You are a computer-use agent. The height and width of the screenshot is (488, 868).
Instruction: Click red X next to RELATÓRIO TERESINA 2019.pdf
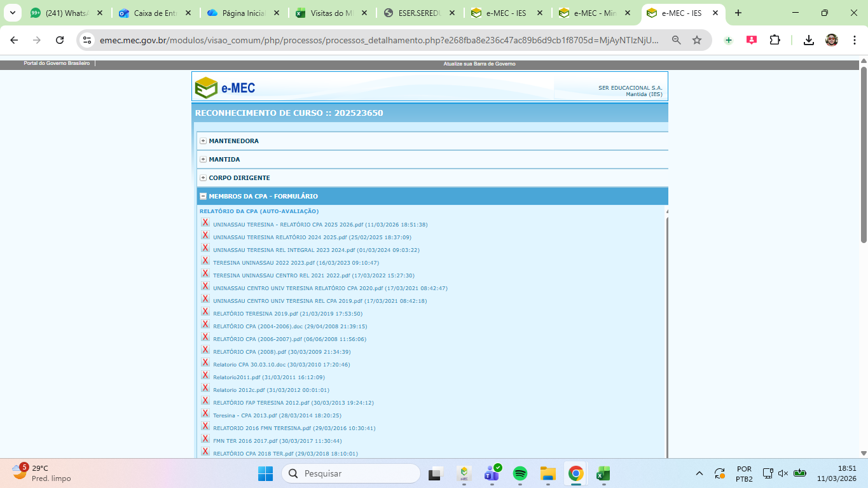[205, 312]
